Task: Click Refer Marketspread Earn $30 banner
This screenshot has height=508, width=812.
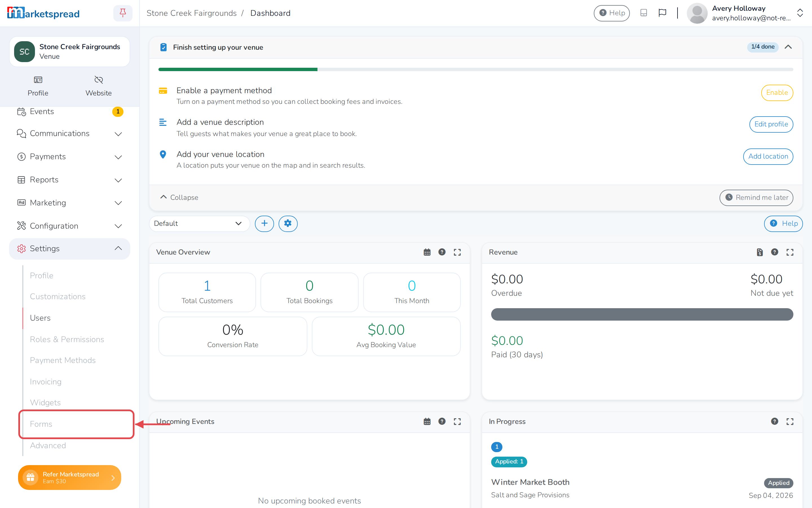Action: click(x=69, y=478)
